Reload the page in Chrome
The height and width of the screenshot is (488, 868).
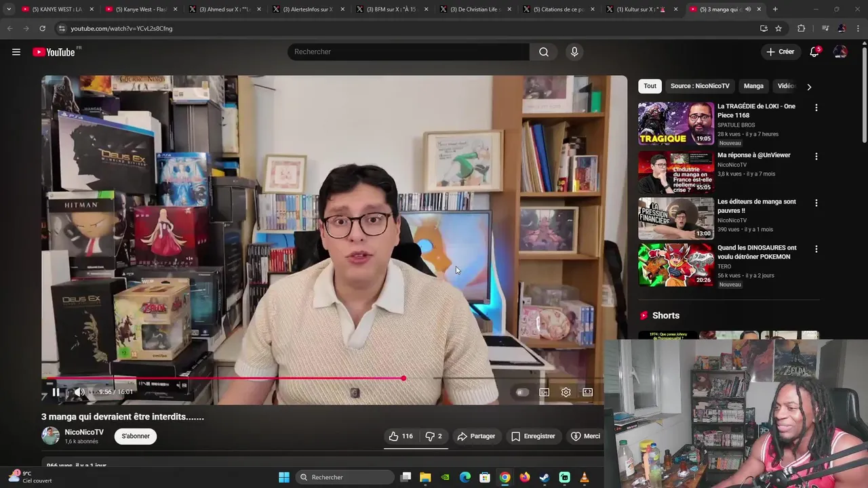pyautogui.click(x=42, y=28)
